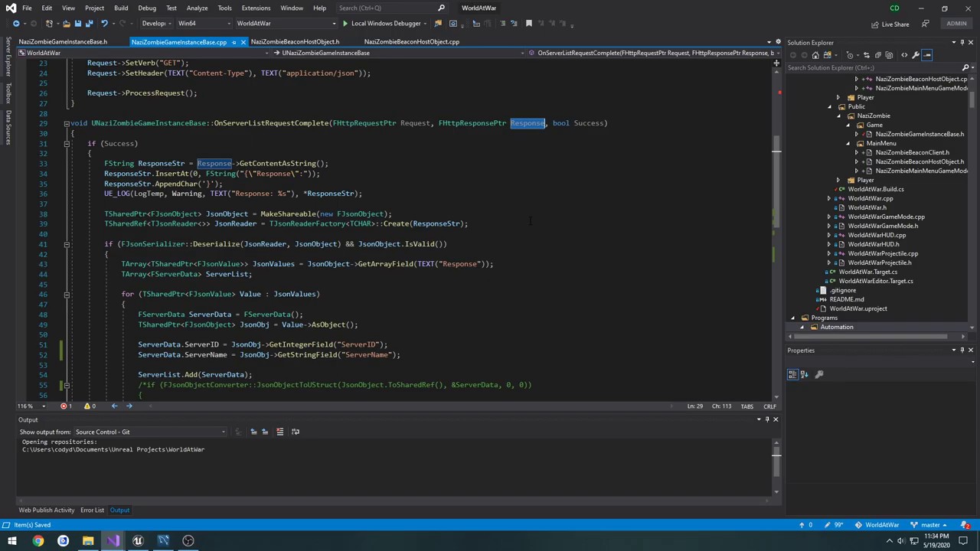The image size is (980, 551).
Task: Navigate to the previous issue with the arrow
Action: point(114,406)
